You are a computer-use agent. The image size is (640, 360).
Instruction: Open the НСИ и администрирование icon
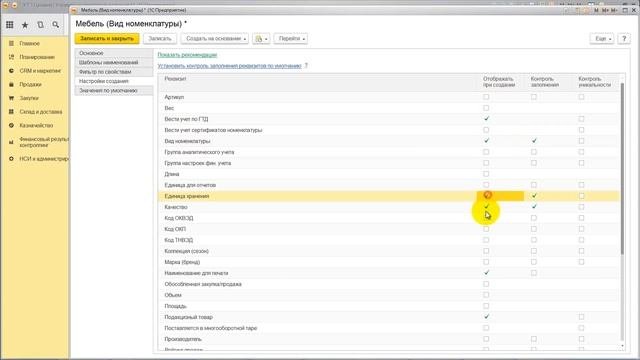[11, 158]
